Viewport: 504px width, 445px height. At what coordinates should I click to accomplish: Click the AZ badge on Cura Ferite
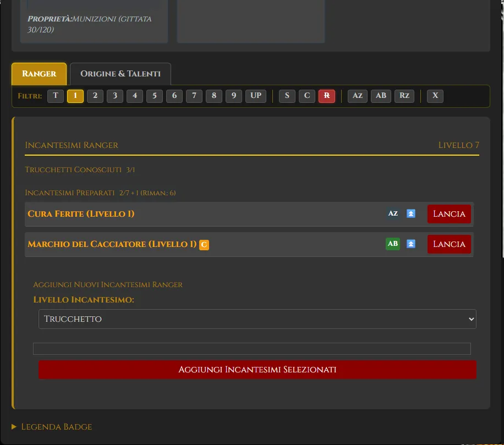[393, 213]
